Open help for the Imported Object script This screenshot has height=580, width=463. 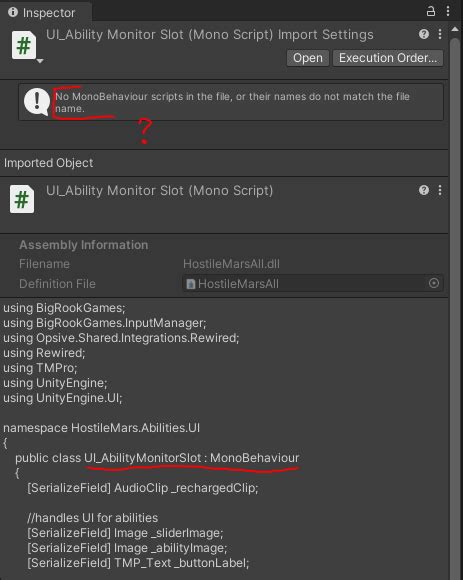424,190
